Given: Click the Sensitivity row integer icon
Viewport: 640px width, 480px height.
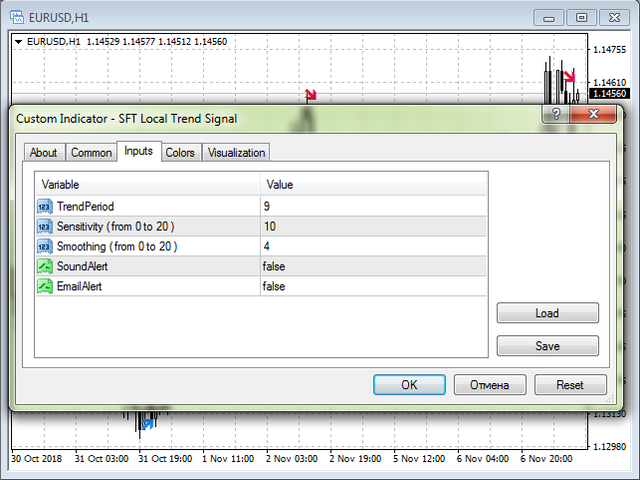Looking at the screenshot, I should point(44,227).
